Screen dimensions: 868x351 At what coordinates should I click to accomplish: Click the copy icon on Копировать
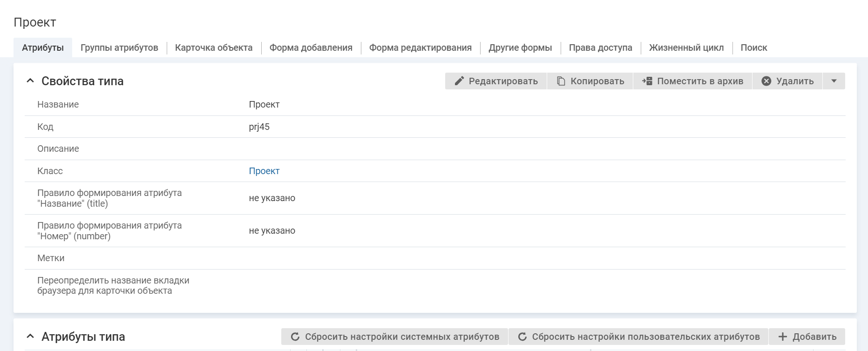[561, 81]
